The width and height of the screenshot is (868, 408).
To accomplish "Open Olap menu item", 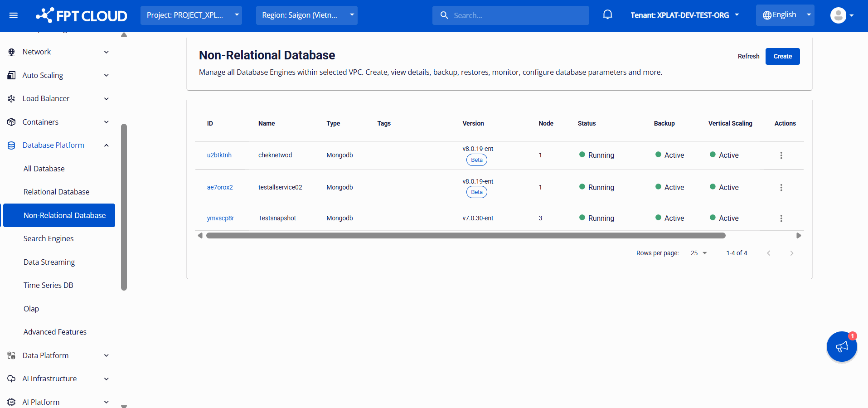I will click(31, 309).
